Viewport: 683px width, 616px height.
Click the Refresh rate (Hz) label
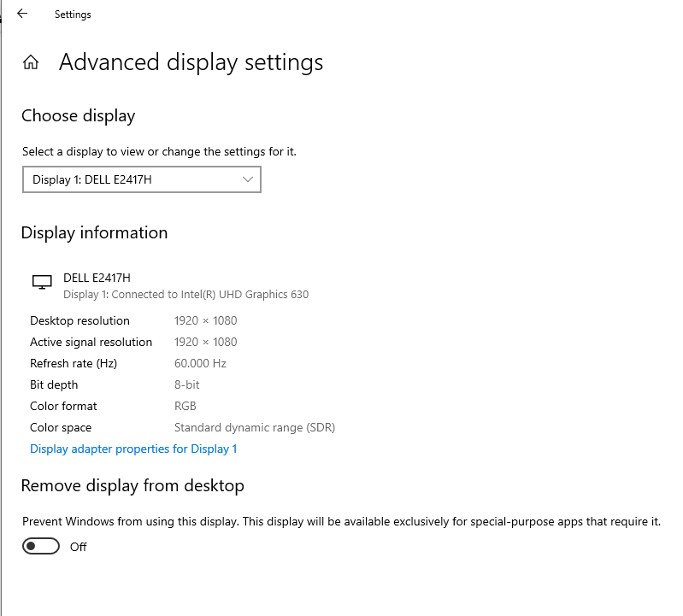click(74, 363)
